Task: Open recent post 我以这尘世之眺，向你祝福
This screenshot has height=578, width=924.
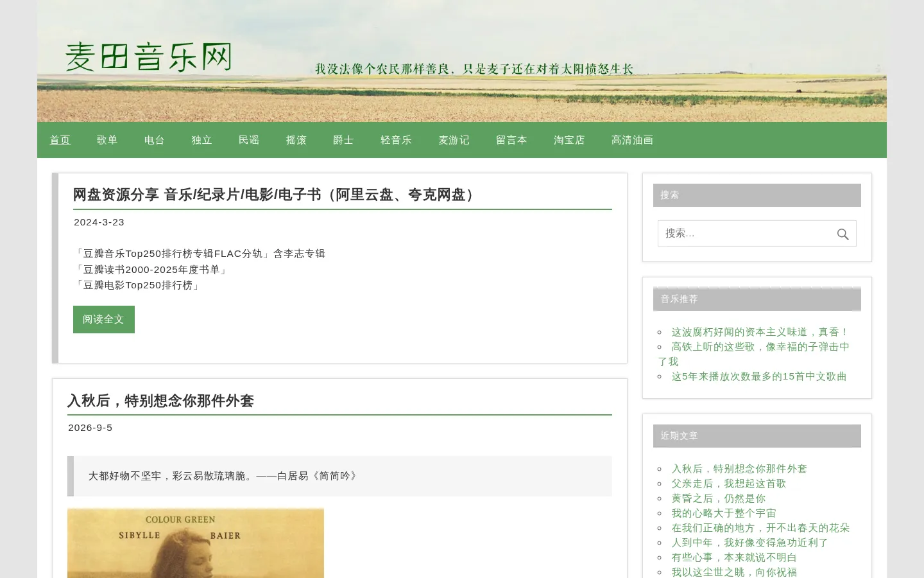Action: coord(734,572)
